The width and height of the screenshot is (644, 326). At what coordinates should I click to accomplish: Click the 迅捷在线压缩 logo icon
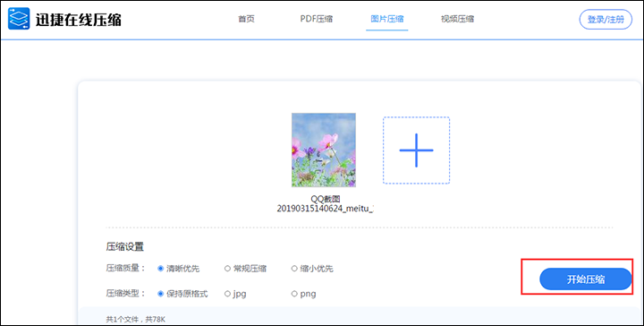19,19
